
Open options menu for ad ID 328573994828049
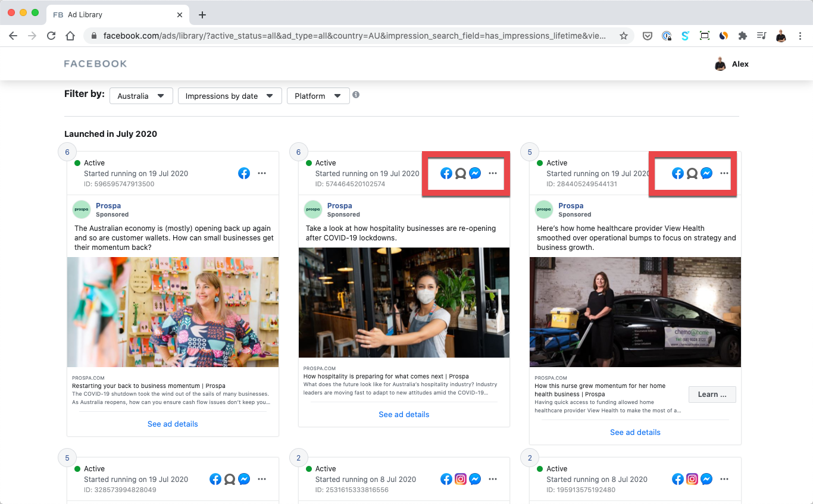coord(262,479)
